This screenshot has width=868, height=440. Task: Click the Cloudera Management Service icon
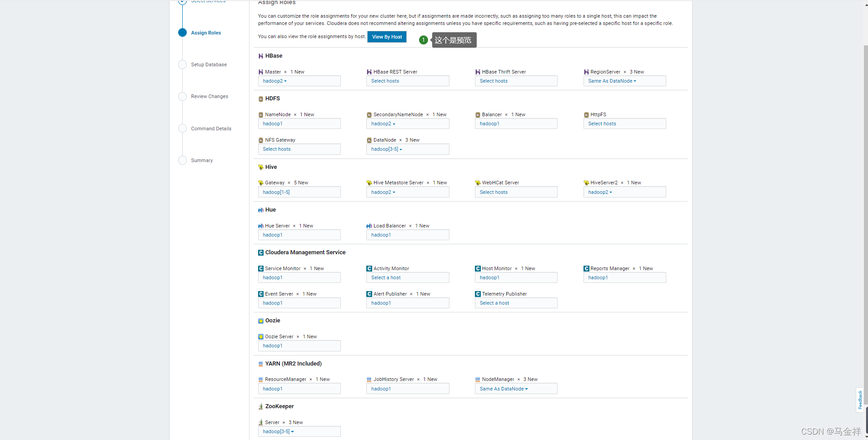pyautogui.click(x=261, y=252)
